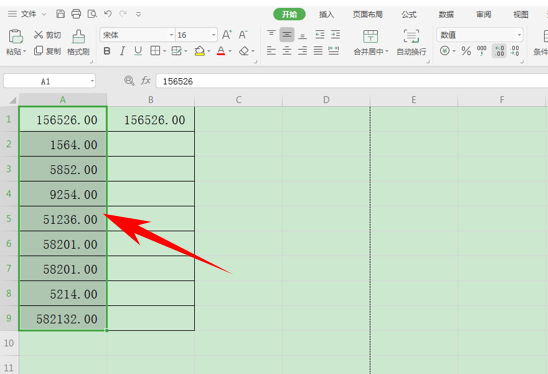The width and height of the screenshot is (548, 374).
Task: Increase font size with the A+ icon
Action: click(x=227, y=35)
